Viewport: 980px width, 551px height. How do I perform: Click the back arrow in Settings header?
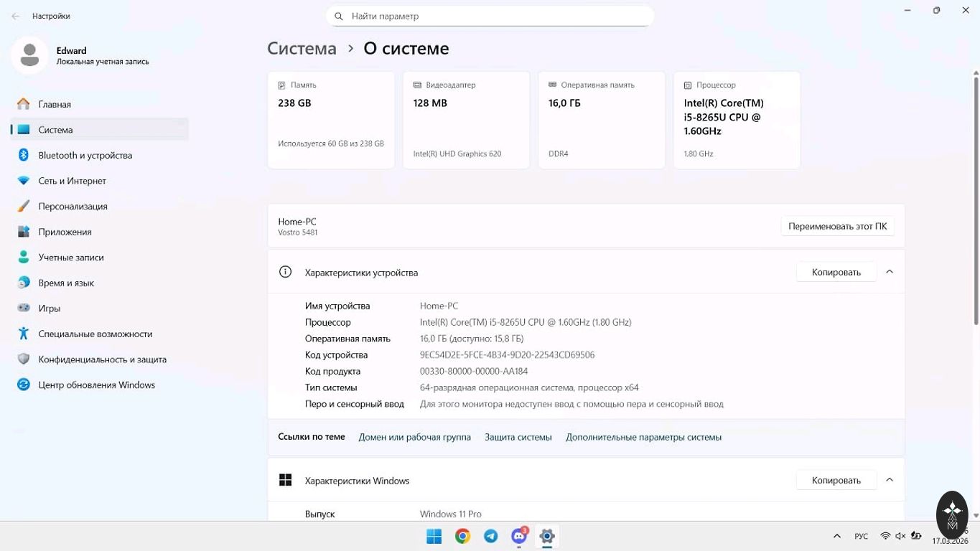[16, 16]
